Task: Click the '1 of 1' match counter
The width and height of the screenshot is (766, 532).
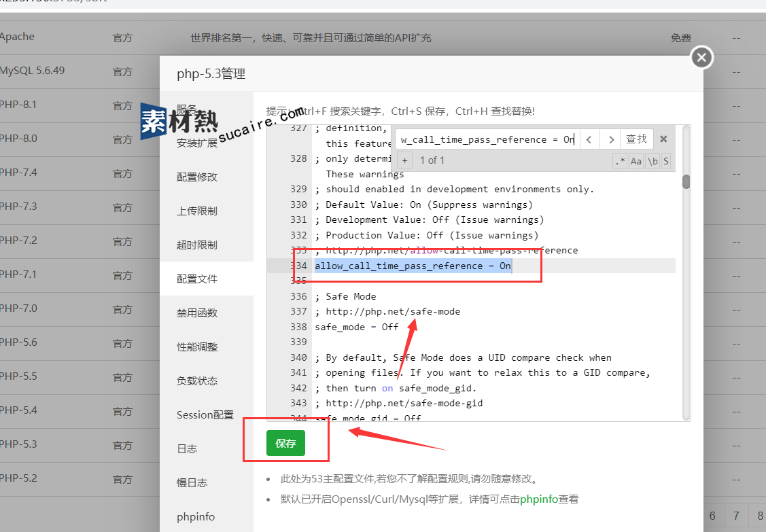Action: (x=432, y=160)
